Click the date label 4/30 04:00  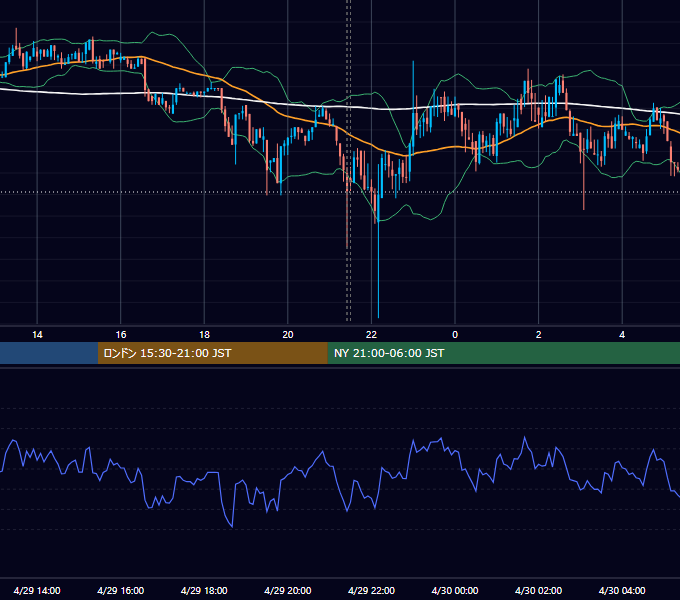tap(622, 590)
